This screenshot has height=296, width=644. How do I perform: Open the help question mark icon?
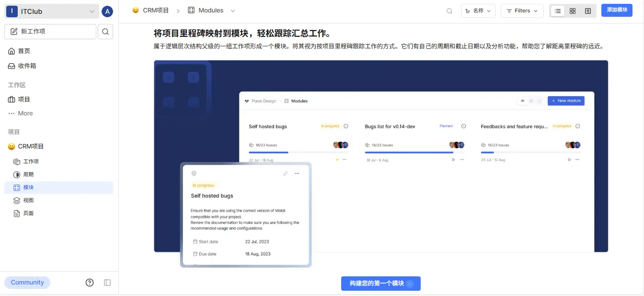click(90, 283)
